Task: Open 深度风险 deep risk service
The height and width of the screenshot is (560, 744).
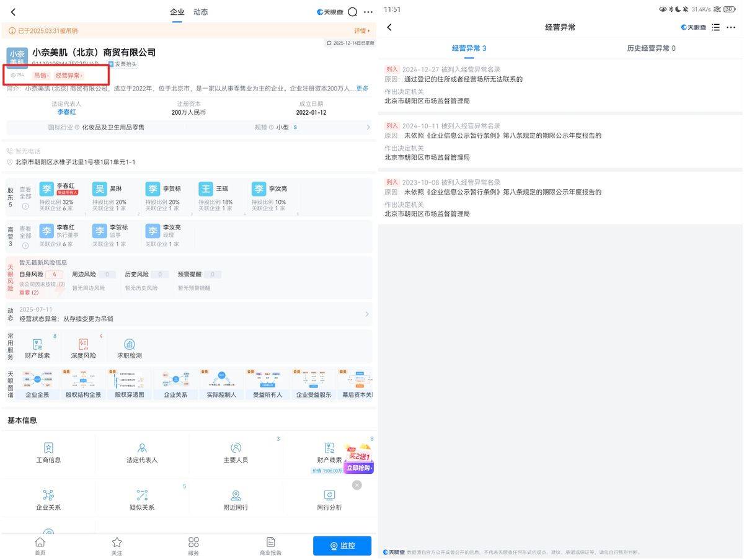Action: 84,349
